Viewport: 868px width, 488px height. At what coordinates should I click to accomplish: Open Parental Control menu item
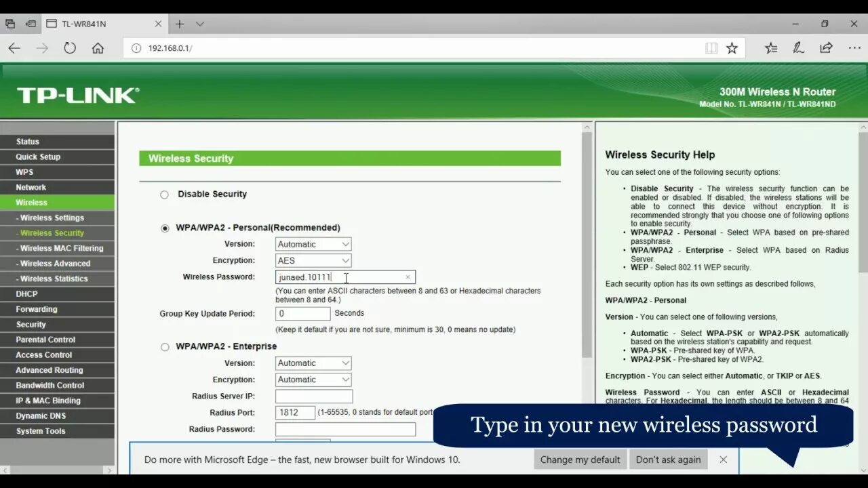coord(57,340)
